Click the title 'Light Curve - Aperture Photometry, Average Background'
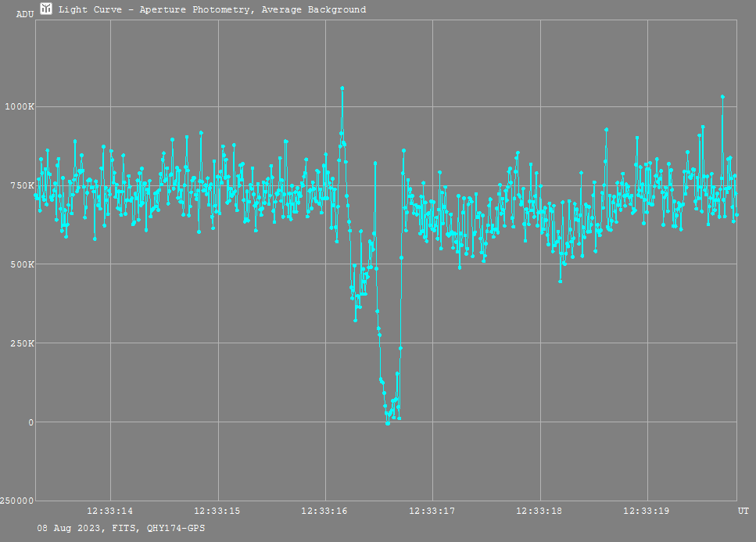756x542 pixels. 212,9
